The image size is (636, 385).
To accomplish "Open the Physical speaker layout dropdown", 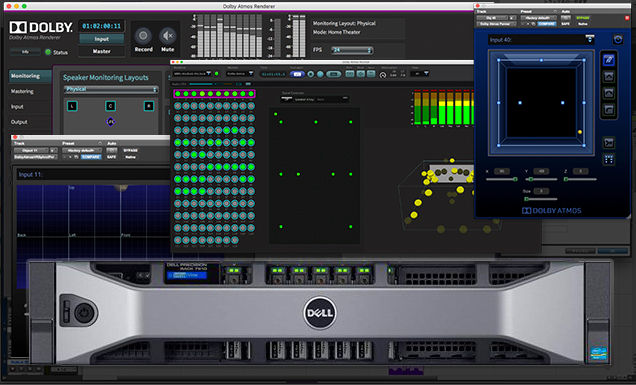I will pyautogui.click(x=111, y=89).
